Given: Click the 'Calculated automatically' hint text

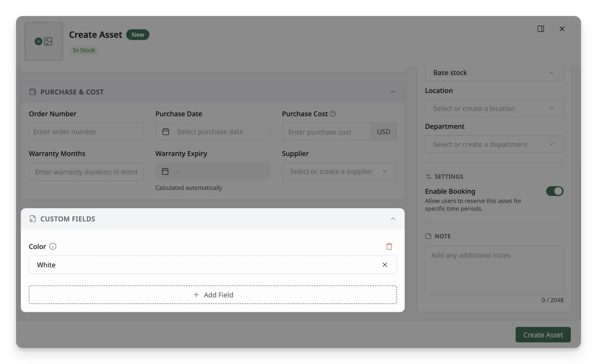Looking at the screenshot, I should pos(189,188).
